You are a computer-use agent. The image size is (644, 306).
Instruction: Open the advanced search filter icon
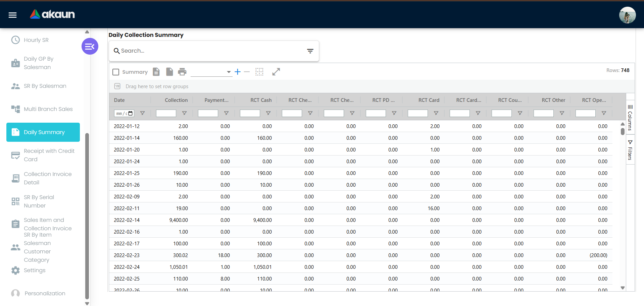[x=310, y=51]
